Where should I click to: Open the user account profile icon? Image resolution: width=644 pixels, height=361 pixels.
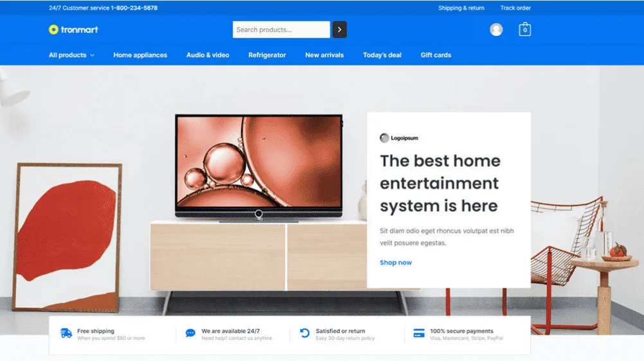pos(496,30)
